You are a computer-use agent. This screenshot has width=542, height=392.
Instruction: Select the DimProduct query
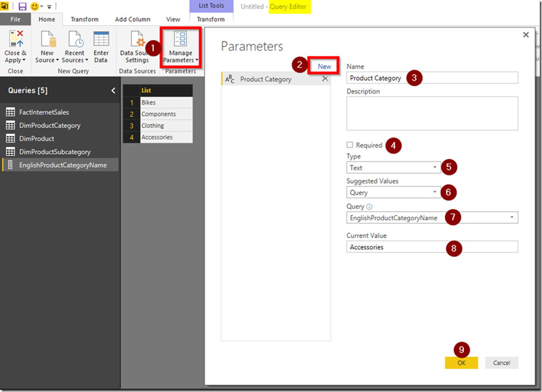tap(61, 139)
